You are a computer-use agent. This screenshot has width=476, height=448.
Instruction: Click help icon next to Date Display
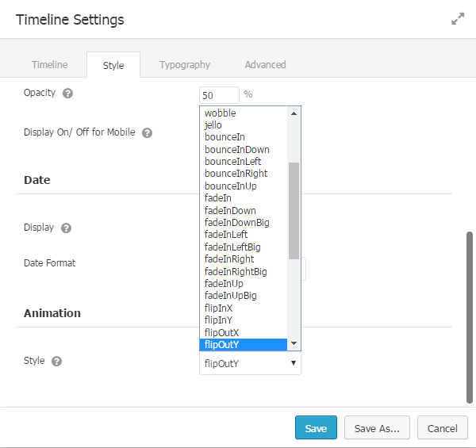[x=67, y=228]
